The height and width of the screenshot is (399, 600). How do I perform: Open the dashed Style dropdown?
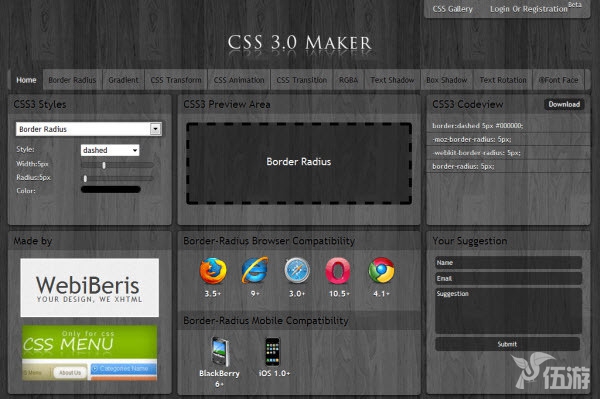[110, 150]
